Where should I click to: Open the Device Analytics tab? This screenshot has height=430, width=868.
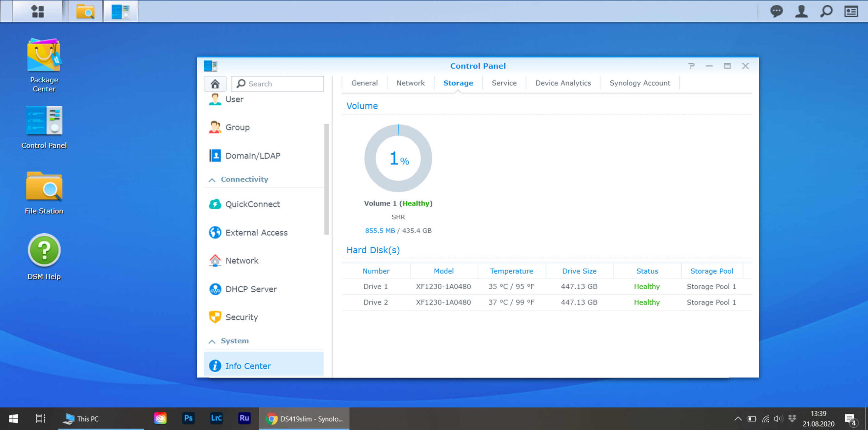[563, 83]
